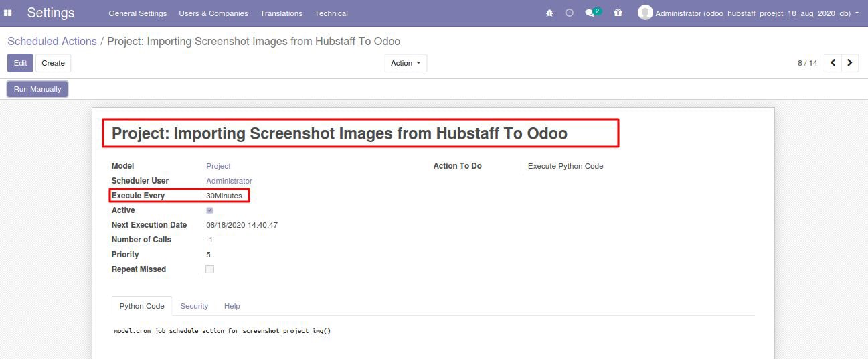Switch to the Help tab
Image resolution: width=868 pixels, height=359 pixels.
(x=232, y=306)
